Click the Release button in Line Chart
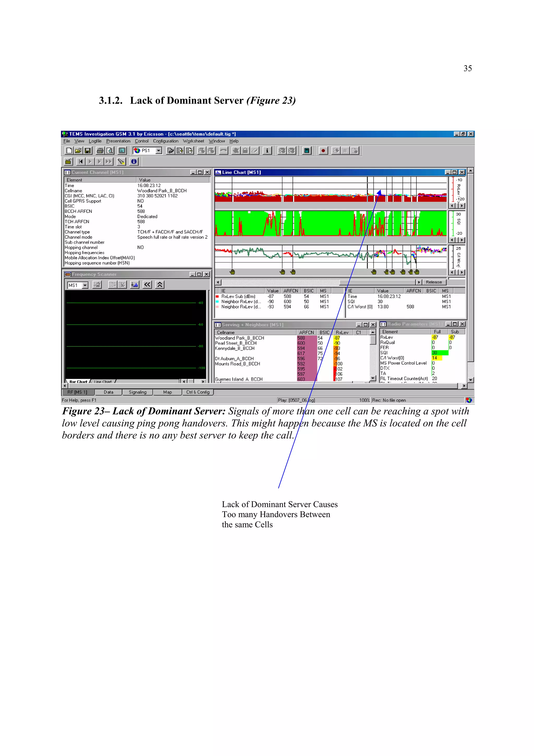 click(434, 282)
